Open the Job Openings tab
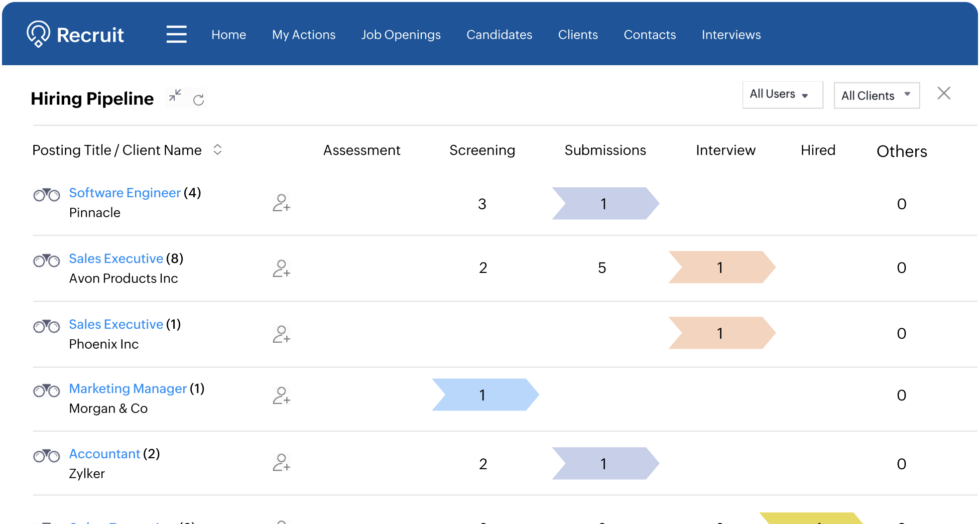The image size is (980, 524). click(x=401, y=35)
